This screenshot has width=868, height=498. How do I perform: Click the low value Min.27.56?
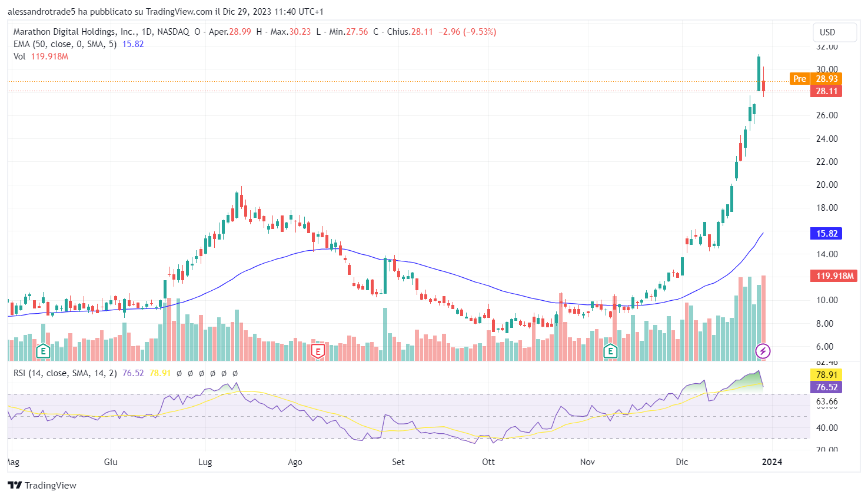coord(348,32)
